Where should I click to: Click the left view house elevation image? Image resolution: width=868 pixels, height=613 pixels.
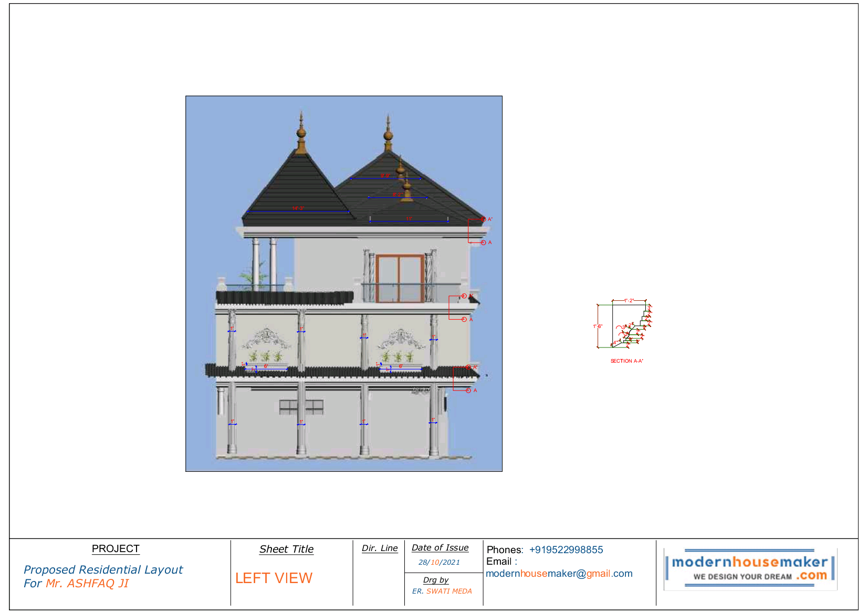click(x=344, y=283)
